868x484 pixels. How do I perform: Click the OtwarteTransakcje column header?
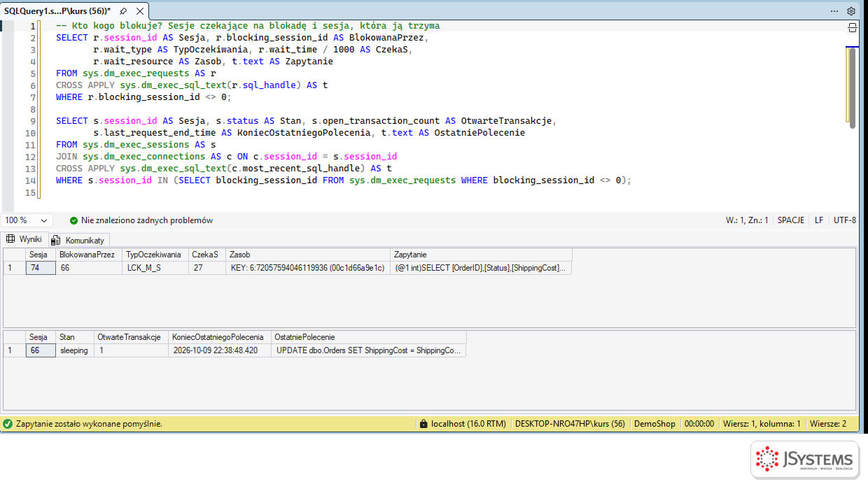(x=132, y=337)
